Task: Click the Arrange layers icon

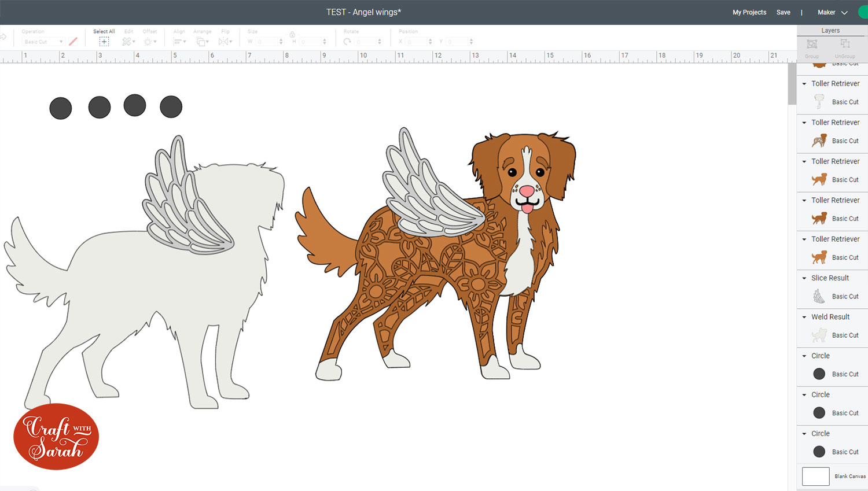Action: coord(201,42)
